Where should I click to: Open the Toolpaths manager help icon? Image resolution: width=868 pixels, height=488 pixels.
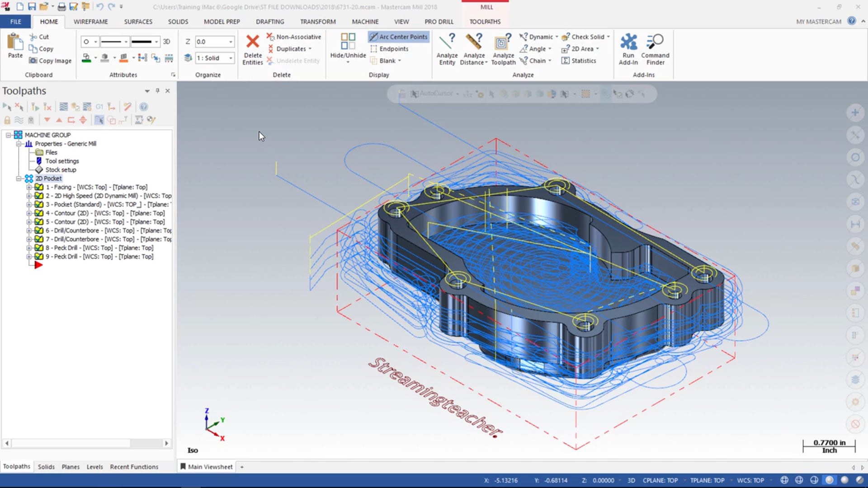pyautogui.click(x=143, y=107)
